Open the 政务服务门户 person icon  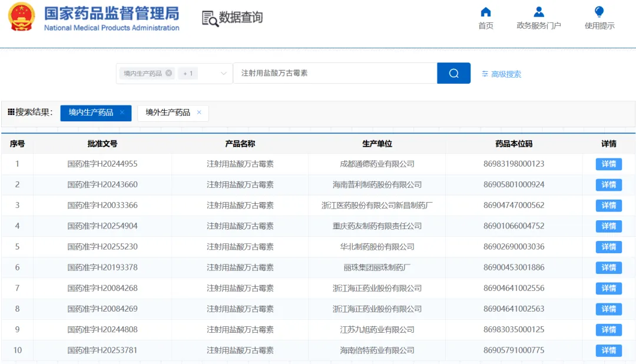click(x=539, y=12)
